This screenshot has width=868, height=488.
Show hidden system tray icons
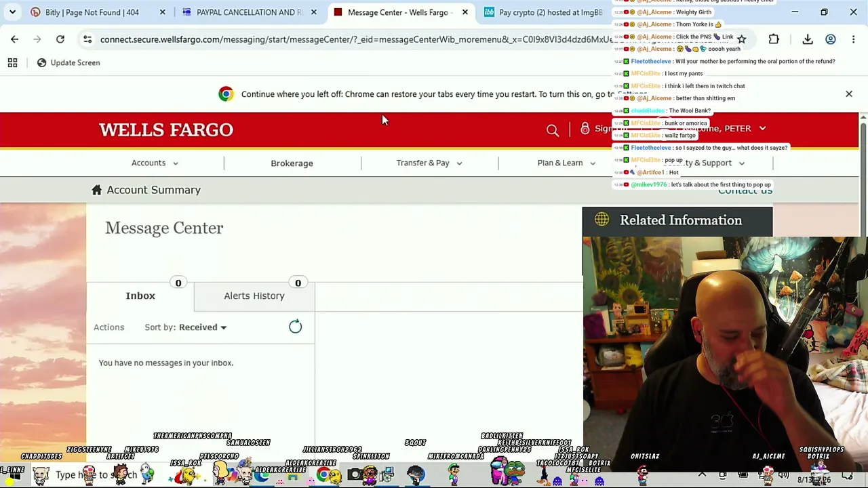pyautogui.click(x=702, y=475)
